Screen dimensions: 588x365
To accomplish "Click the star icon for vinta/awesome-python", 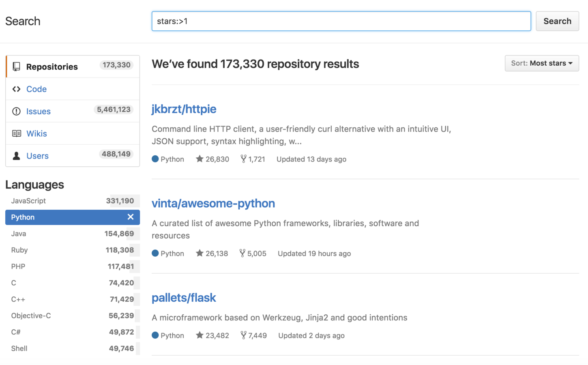I will 200,253.
